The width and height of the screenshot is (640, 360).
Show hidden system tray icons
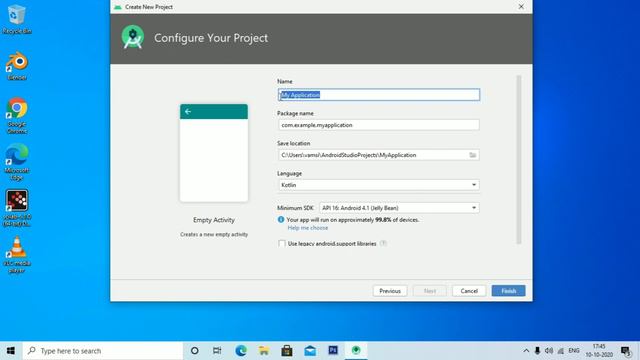pyautogui.click(x=526, y=351)
